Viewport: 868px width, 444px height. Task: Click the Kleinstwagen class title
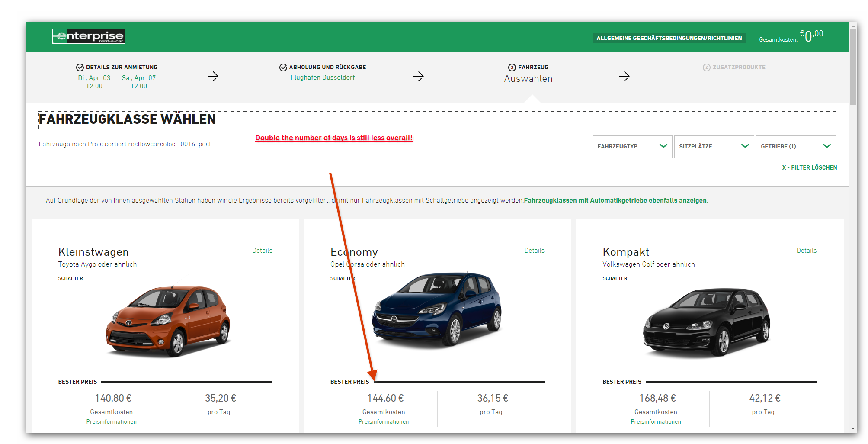93,252
